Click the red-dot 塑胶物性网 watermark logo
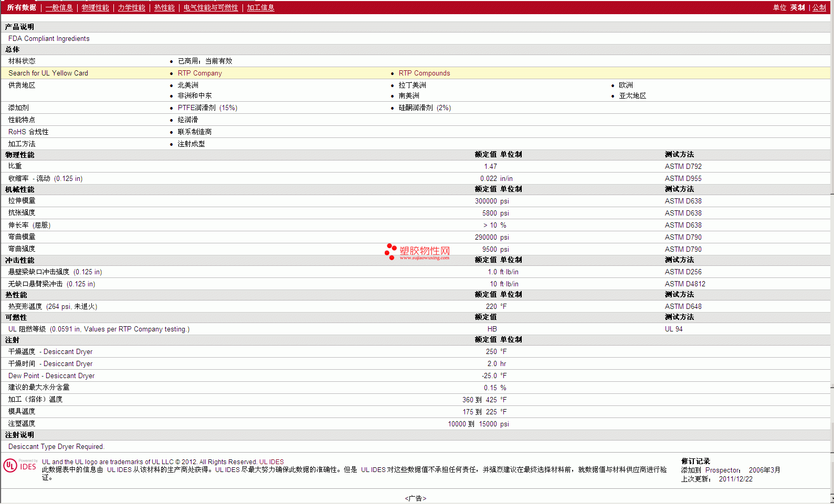 [x=417, y=251]
